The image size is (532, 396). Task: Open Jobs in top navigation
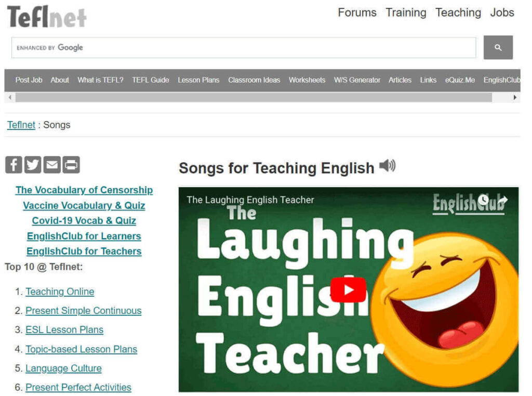point(502,12)
